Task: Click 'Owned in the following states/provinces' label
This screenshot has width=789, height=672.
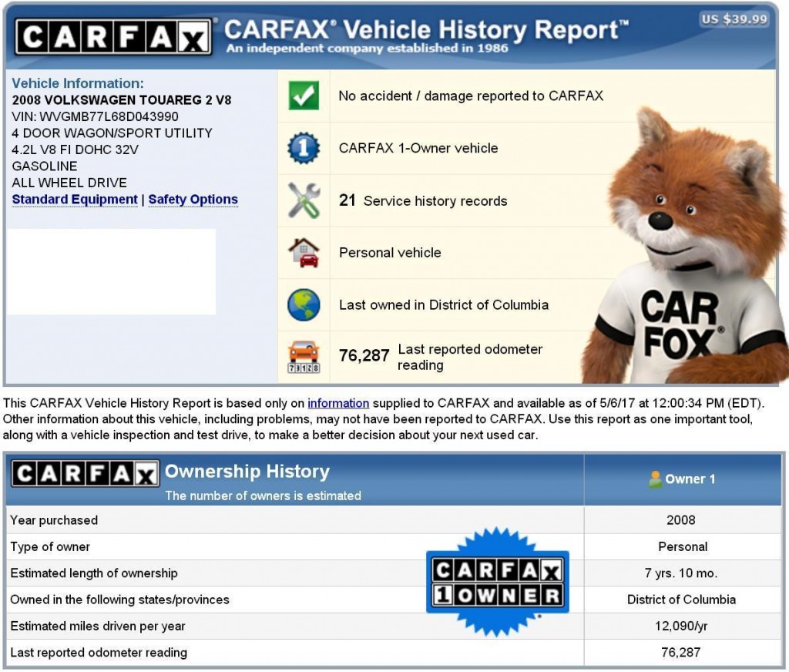Action: [119, 600]
